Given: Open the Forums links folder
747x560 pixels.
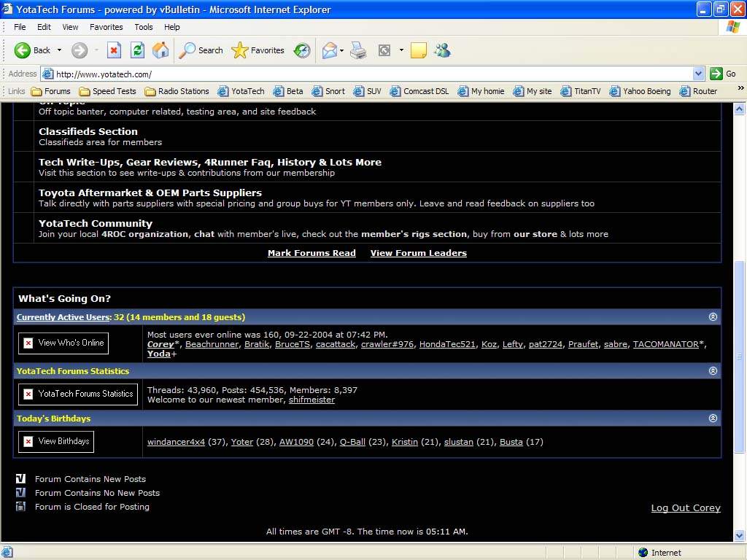Looking at the screenshot, I should click(x=51, y=91).
